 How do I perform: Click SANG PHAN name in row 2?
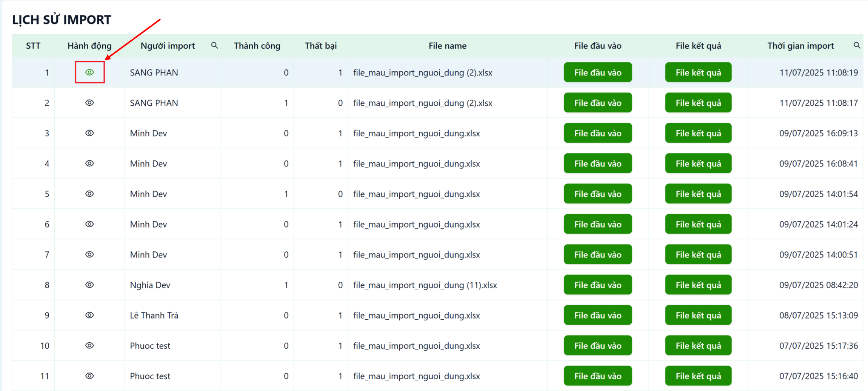[x=154, y=103]
